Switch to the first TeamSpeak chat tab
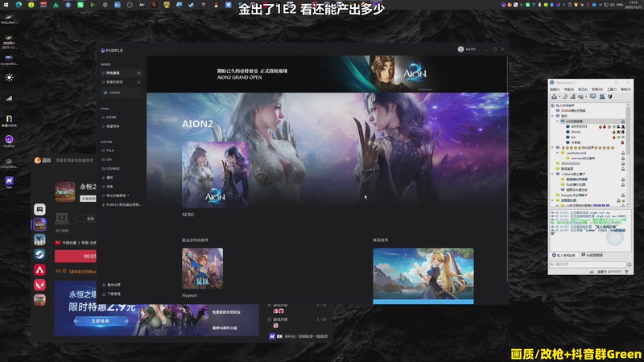Screen dimensions: 644x362 [x=564, y=255]
